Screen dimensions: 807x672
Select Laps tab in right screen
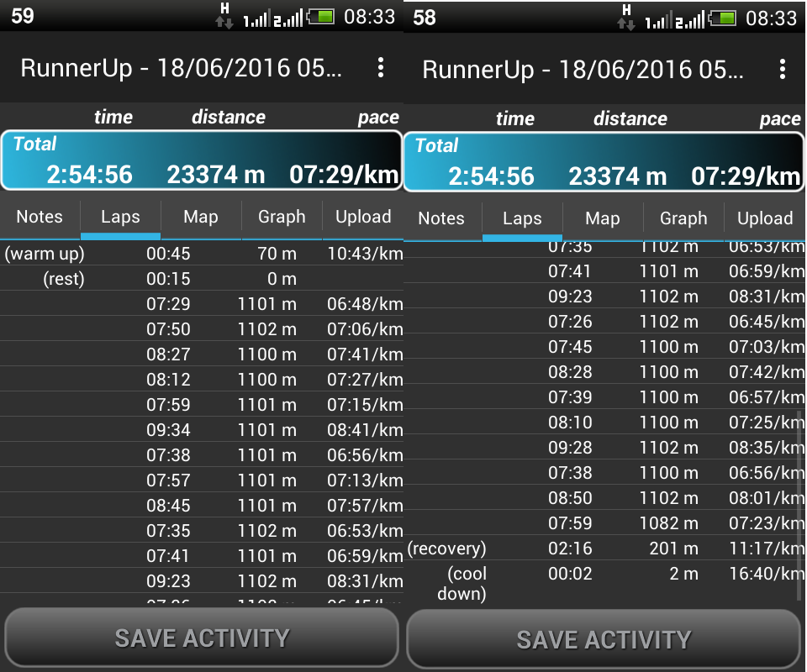click(522, 218)
